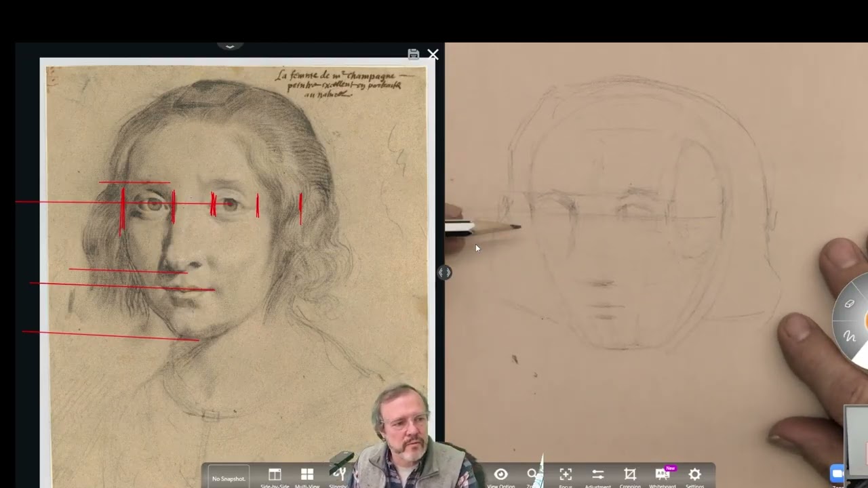
Task: Click the No Snapshot thumbnail box
Action: click(x=229, y=478)
